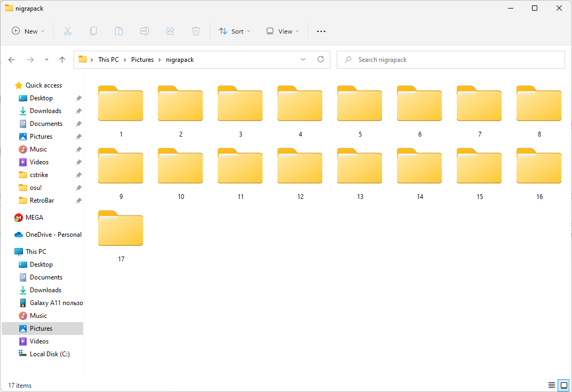The width and height of the screenshot is (572, 392).
Task: Select folder named 8
Action: point(539,111)
